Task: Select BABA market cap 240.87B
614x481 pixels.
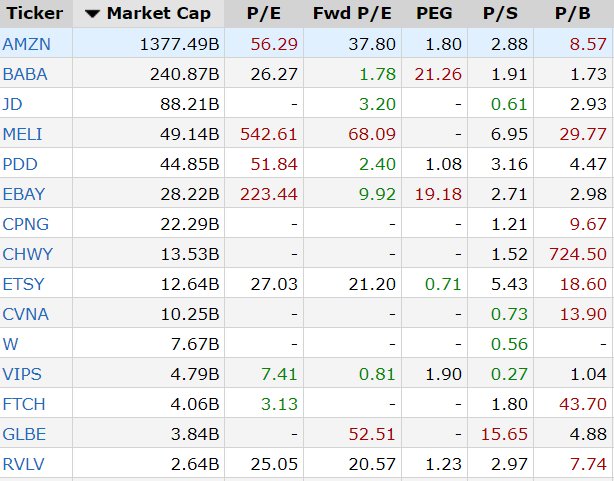Action: pos(184,74)
